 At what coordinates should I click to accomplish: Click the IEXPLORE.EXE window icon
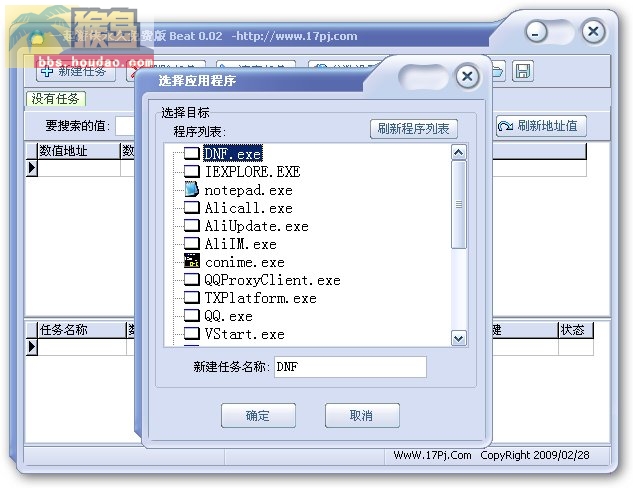point(192,171)
